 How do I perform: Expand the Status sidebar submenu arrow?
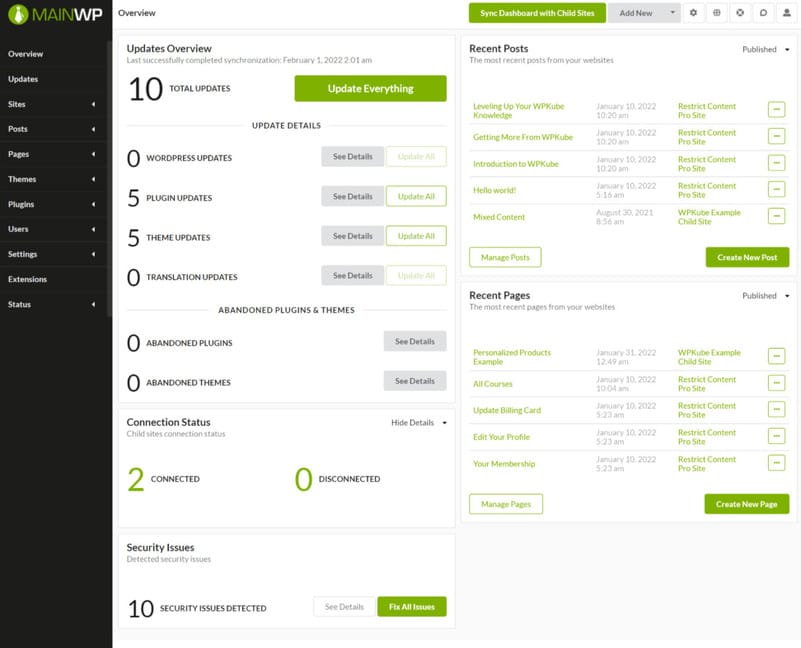coord(93,305)
